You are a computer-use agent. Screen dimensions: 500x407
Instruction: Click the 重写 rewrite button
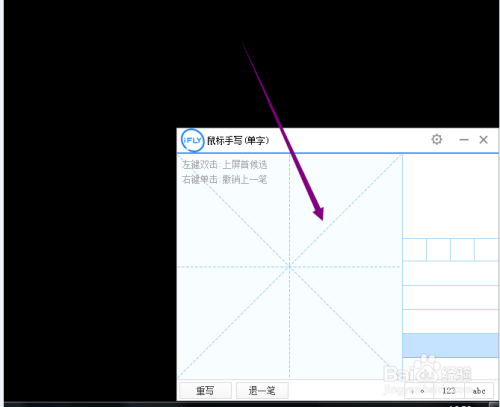205,390
